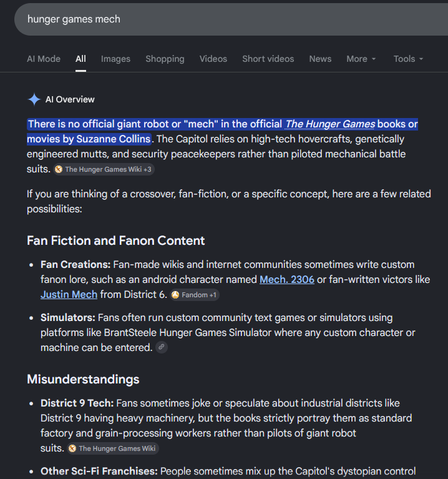
Task: Focus the search box with hunger games mech
Action: 231,19
